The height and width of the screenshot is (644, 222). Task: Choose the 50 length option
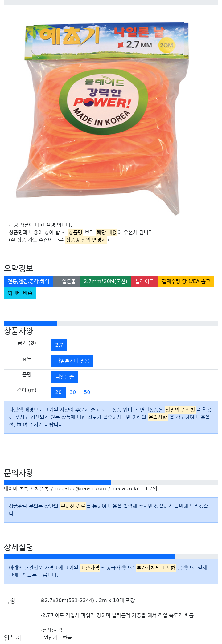(x=87, y=392)
